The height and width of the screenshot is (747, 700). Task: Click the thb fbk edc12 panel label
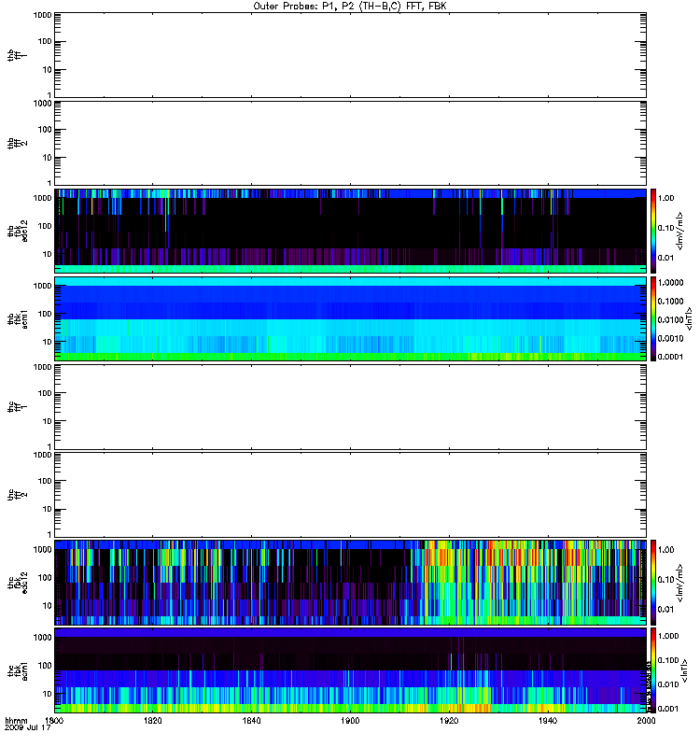[x=17, y=231]
